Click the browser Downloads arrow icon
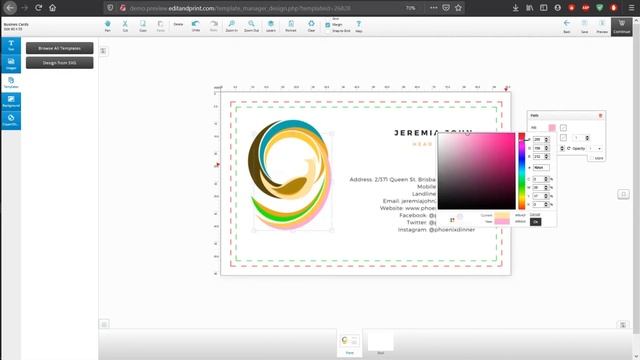This screenshot has height=360, width=640. click(516, 7)
